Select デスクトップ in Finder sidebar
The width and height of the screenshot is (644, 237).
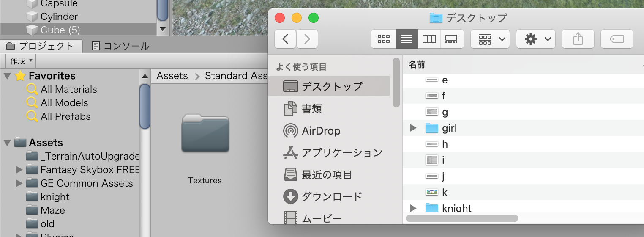pos(329,86)
